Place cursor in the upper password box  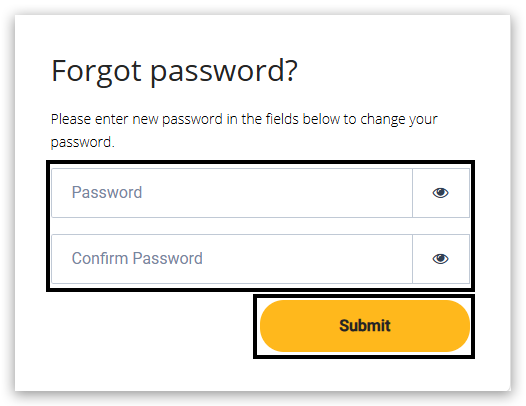(232, 193)
